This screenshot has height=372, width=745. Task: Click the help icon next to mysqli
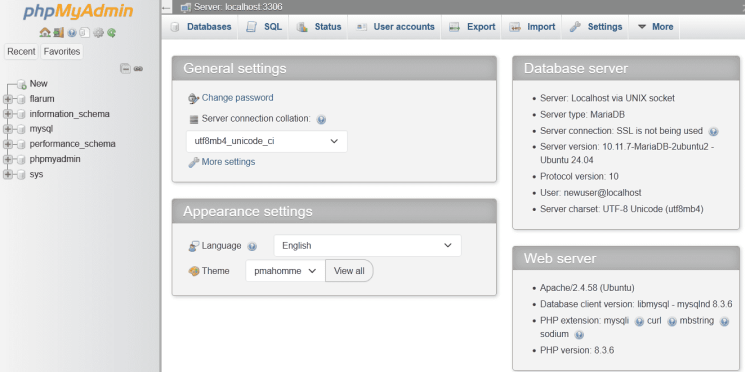click(640, 322)
